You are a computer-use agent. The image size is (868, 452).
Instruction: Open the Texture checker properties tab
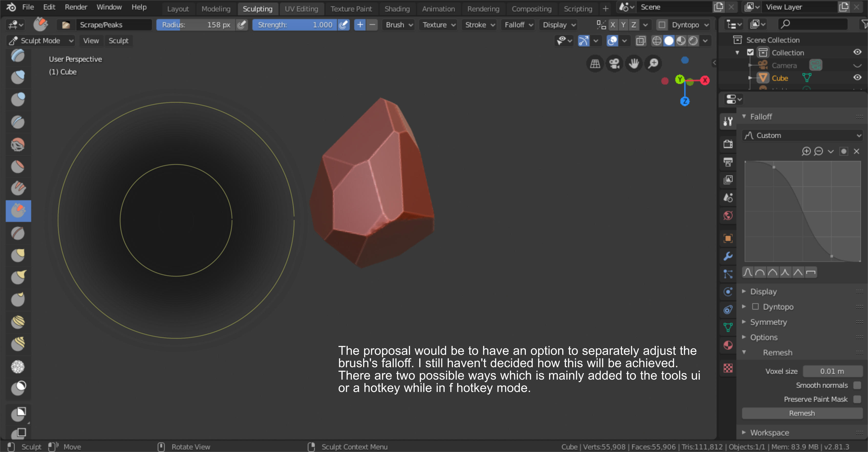point(728,368)
